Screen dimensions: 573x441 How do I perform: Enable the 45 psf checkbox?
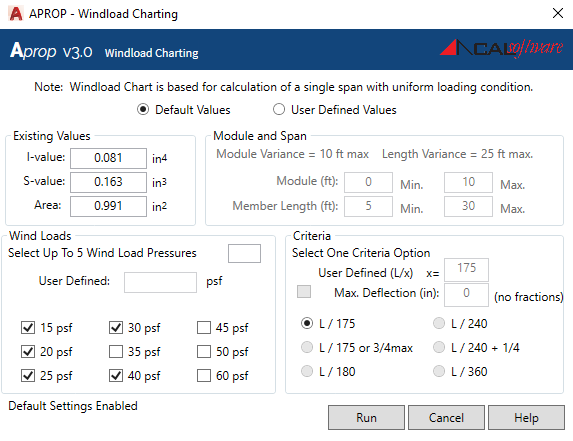(x=204, y=328)
